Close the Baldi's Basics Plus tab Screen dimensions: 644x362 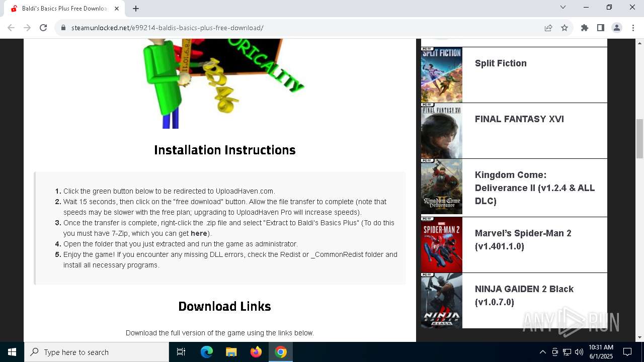click(x=117, y=8)
